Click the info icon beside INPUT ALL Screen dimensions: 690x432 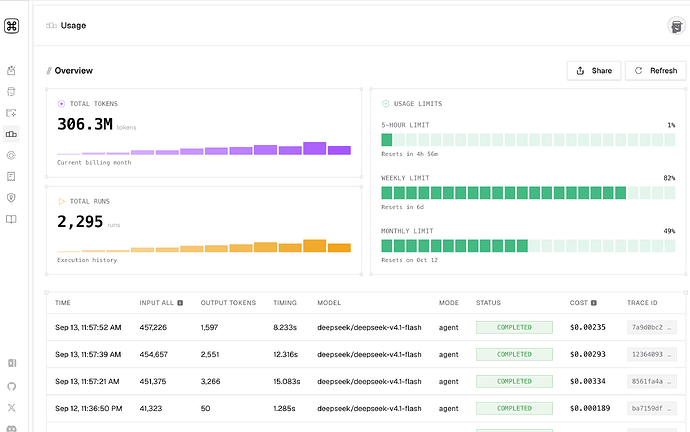coord(180,303)
